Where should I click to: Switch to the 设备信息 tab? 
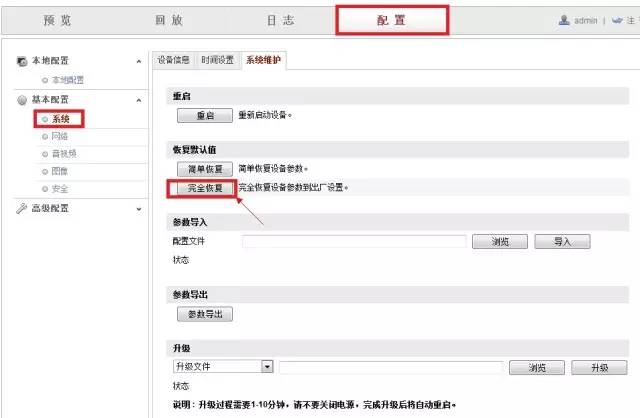173,60
